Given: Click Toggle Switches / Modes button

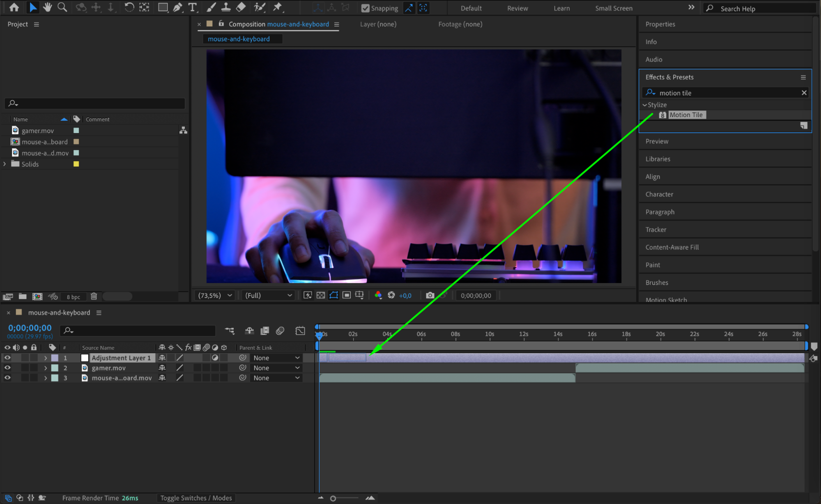Looking at the screenshot, I should click(x=196, y=498).
